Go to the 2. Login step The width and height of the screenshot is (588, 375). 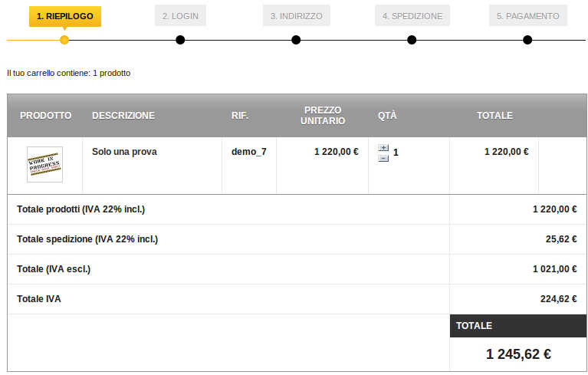pos(180,16)
